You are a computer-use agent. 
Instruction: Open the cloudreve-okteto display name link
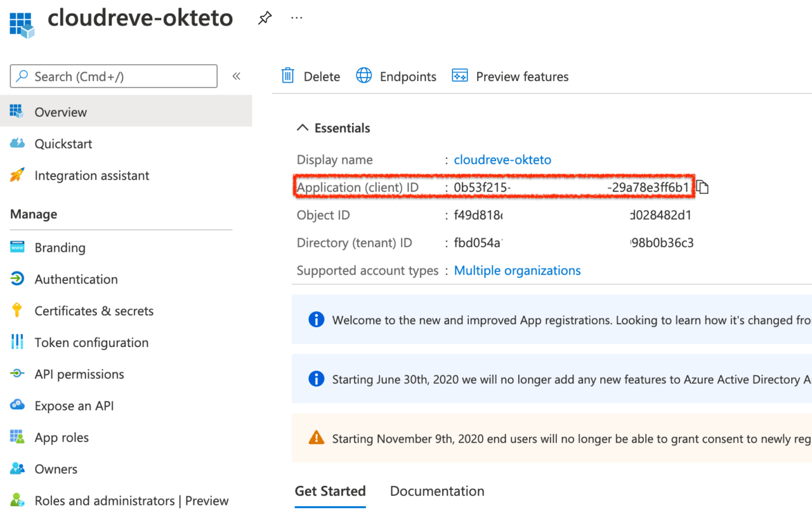coord(502,160)
